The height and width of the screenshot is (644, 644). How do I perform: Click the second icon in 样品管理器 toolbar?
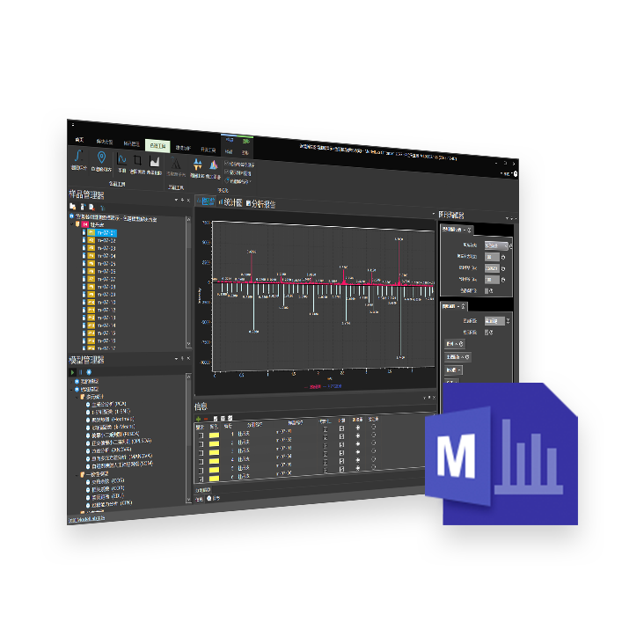click(83, 207)
